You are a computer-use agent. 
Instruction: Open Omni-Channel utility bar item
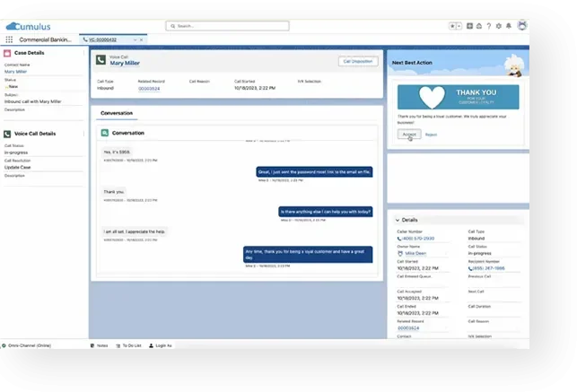[28, 344]
